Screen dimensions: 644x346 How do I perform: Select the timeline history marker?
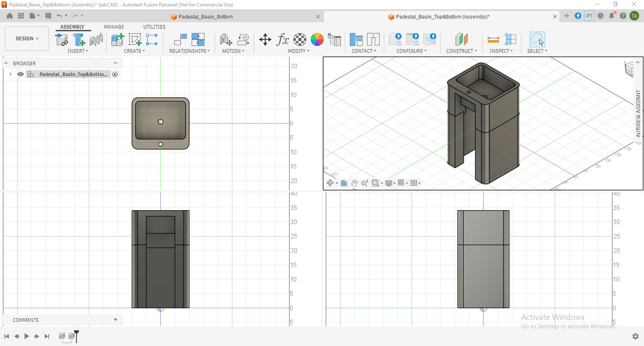pyautogui.click(x=77, y=336)
